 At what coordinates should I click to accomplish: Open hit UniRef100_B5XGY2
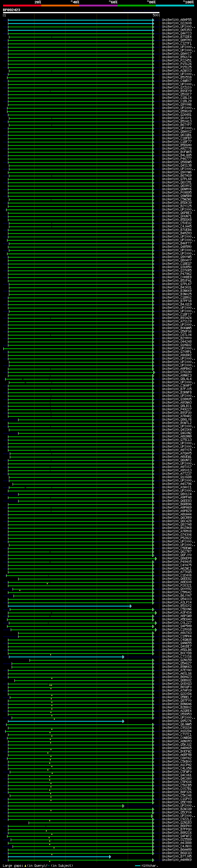click(x=177, y=606)
